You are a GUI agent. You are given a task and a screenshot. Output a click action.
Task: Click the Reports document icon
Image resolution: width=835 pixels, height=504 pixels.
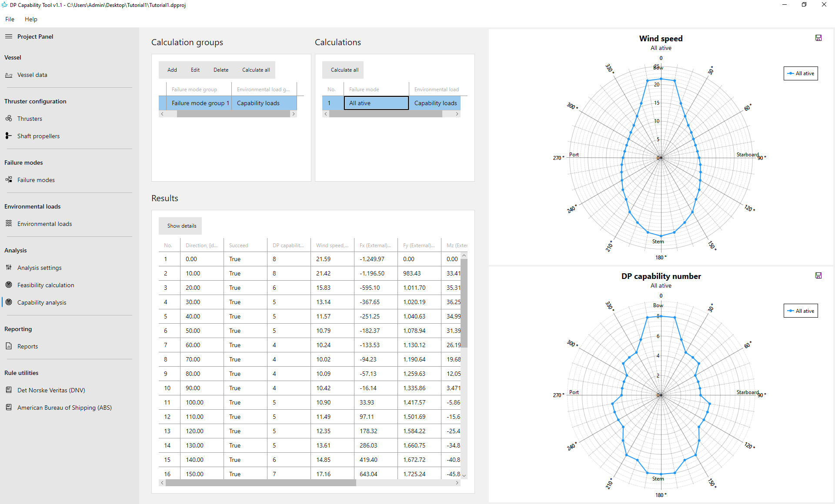pyautogui.click(x=9, y=346)
